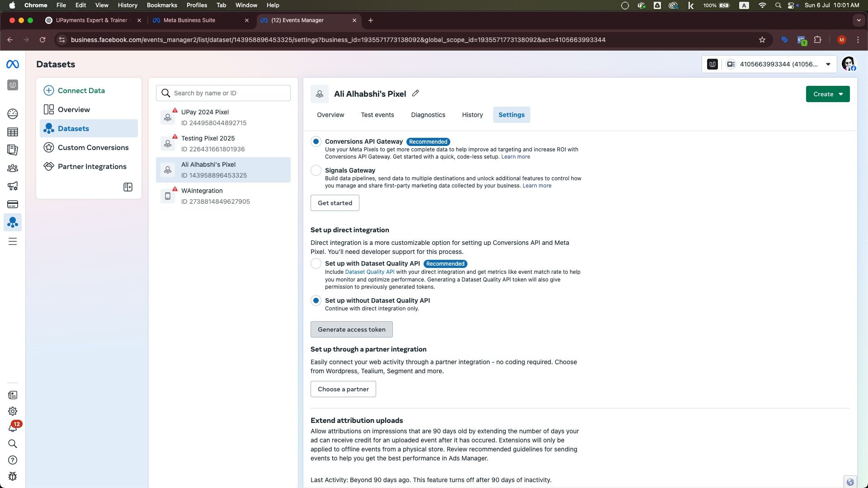Switch to the Diagnostics tab

coord(428,115)
